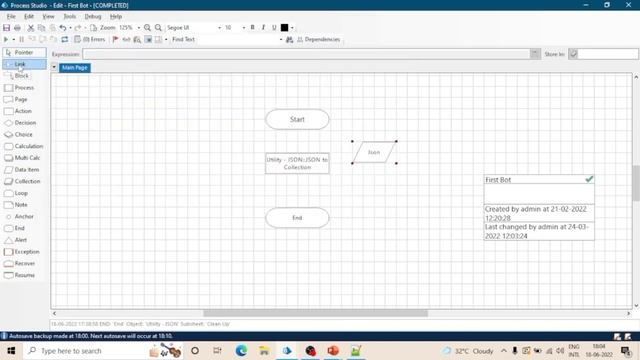Click the Copy icon in the toolbar
This screenshot has width=640, height=360.
coord(41,28)
